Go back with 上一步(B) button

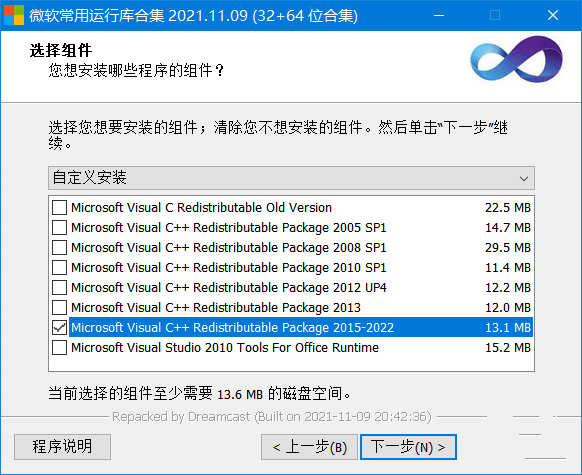[x=309, y=447]
